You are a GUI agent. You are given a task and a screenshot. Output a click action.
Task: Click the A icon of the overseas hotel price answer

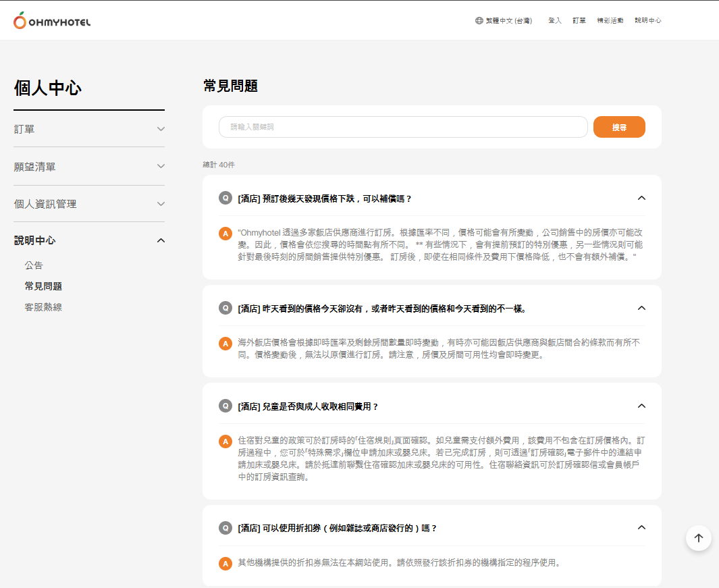pos(225,343)
